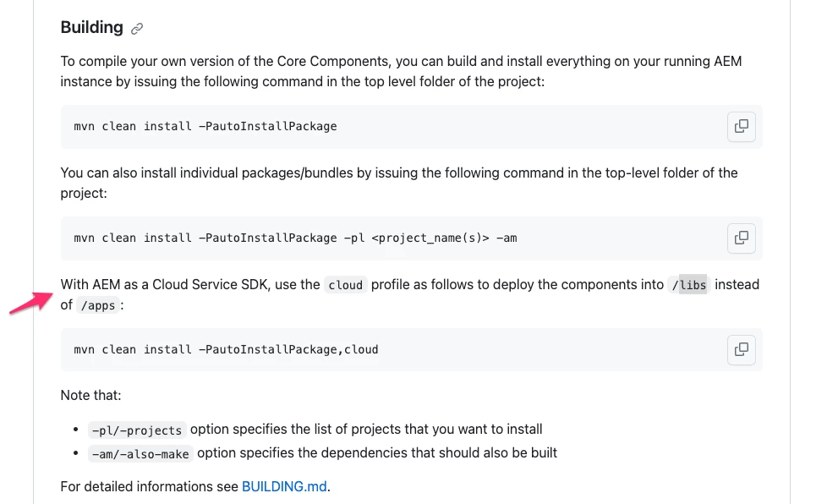Copy the '-PautoInstallPackage,cloud' command
The height and width of the screenshot is (504, 838).
click(x=741, y=349)
